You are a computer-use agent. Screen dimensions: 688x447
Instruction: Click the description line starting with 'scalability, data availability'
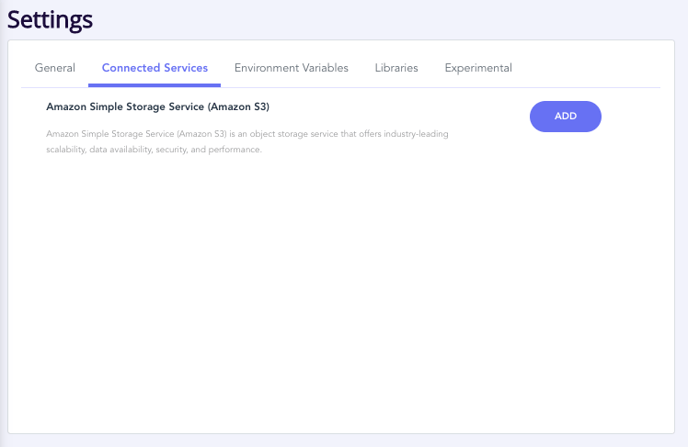coord(154,150)
